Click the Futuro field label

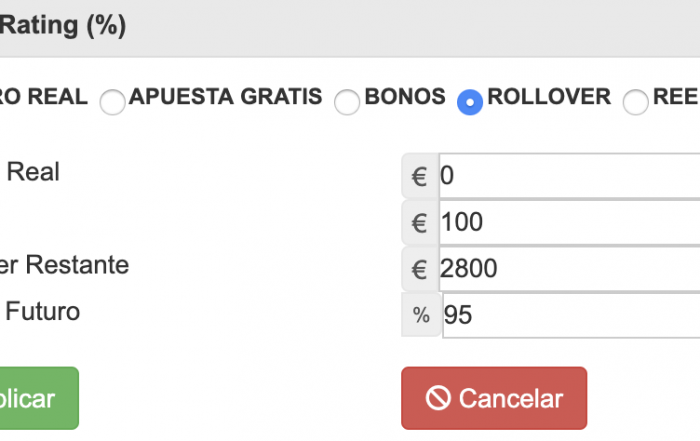coord(42,311)
